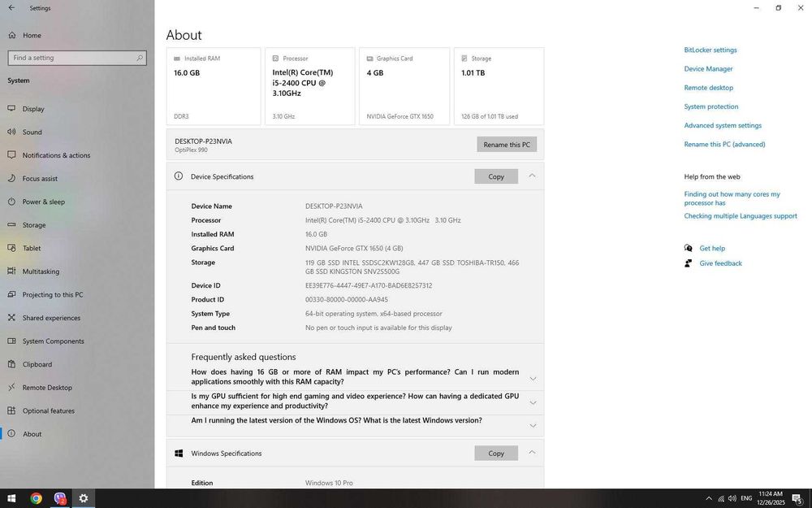
Task: Open the Windows Start menu
Action: click(11, 498)
